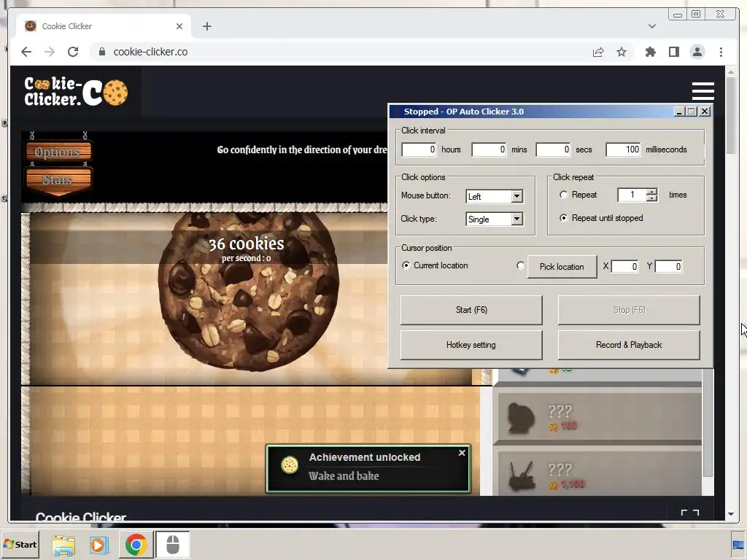This screenshot has width=747, height=560.
Task: Open the game Options sign
Action: click(x=58, y=152)
